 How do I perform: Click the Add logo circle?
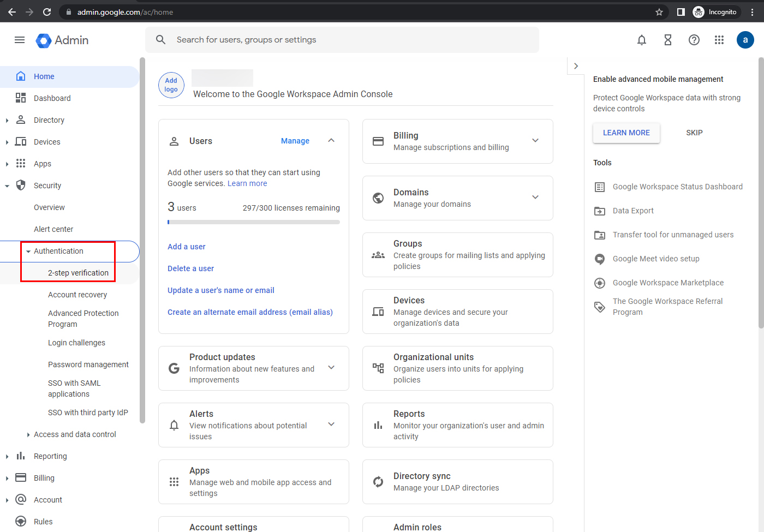[x=171, y=85]
